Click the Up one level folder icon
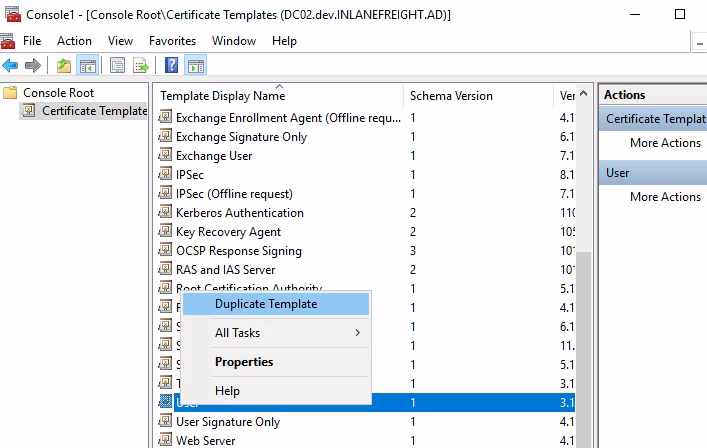 coord(64,65)
